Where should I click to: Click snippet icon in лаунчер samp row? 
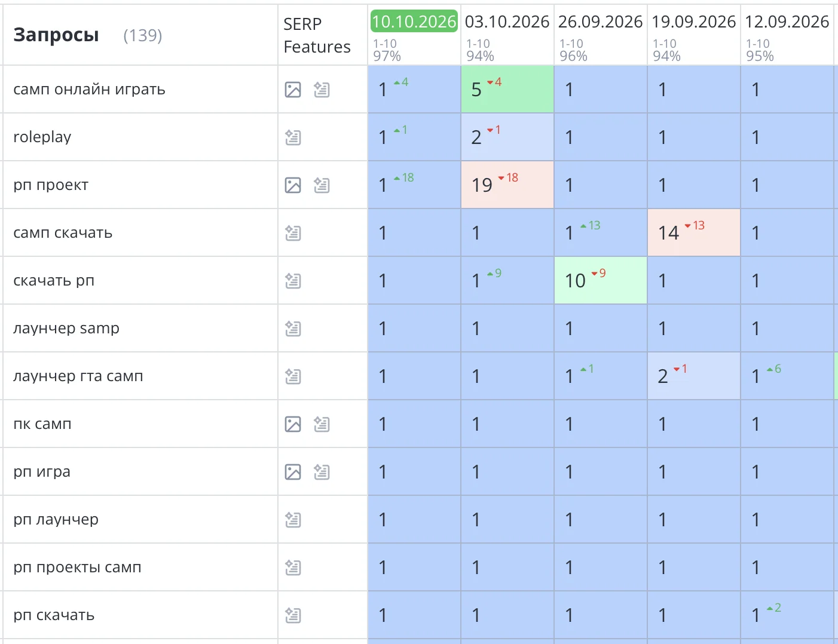(x=293, y=329)
